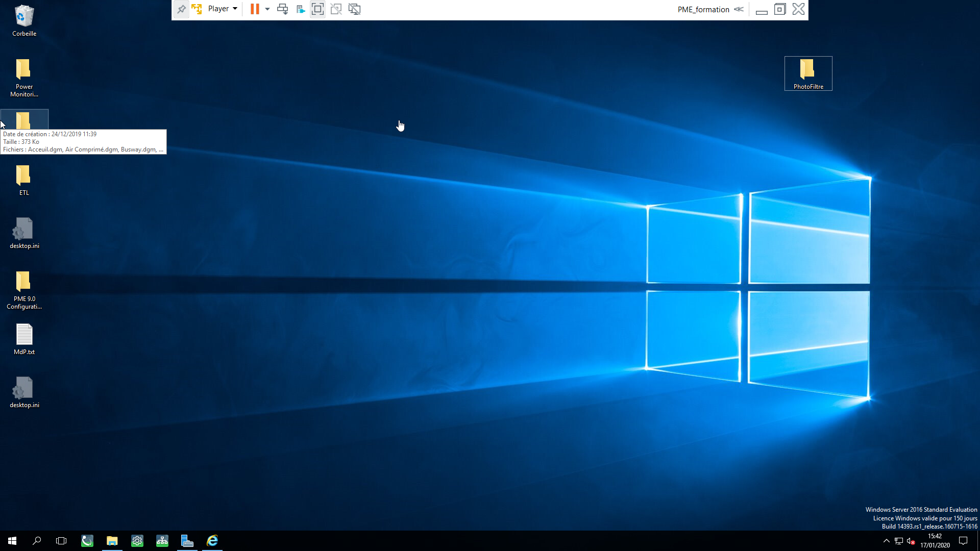Image resolution: width=980 pixels, height=551 pixels.
Task: Expand the power options arrow beside pause
Action: point(267,9)
